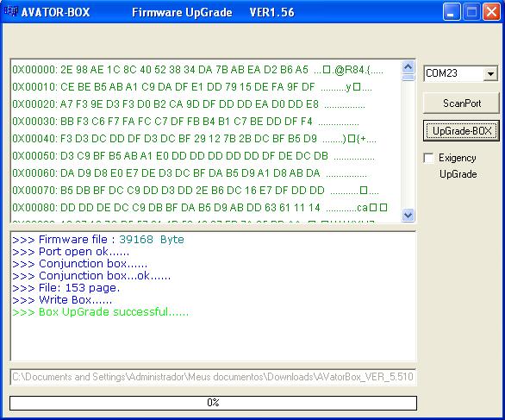Image resolution: width=505 pixels, height=420 pixels.
Task: Click the 0X00080 hex dump row
Action: (x=200, y=208)
